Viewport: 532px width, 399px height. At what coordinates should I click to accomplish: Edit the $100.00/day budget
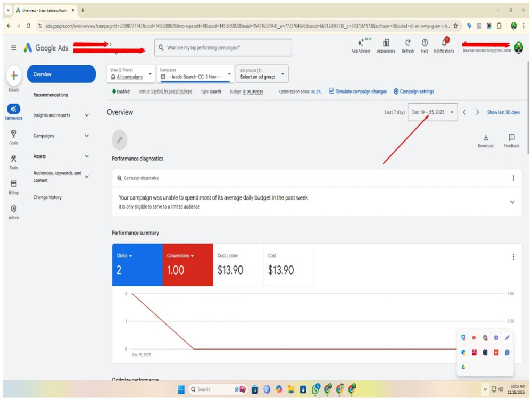point(253,92)
